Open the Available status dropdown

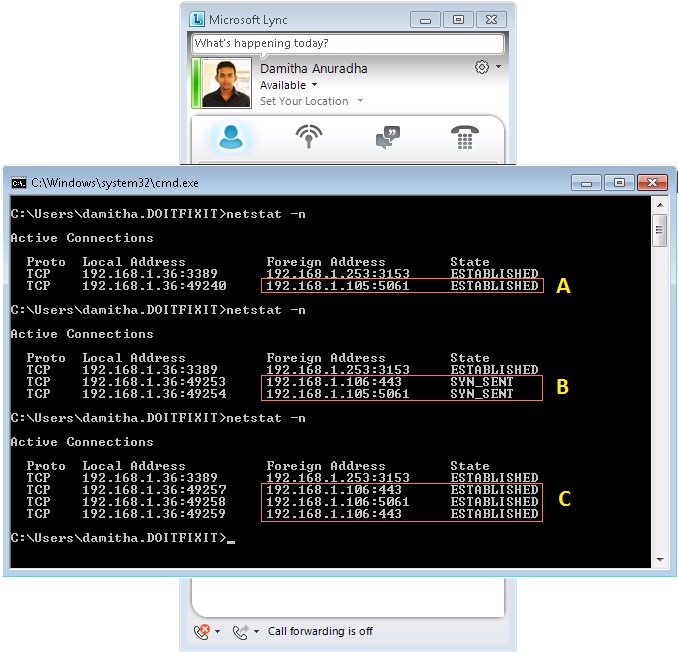(288, 85)
